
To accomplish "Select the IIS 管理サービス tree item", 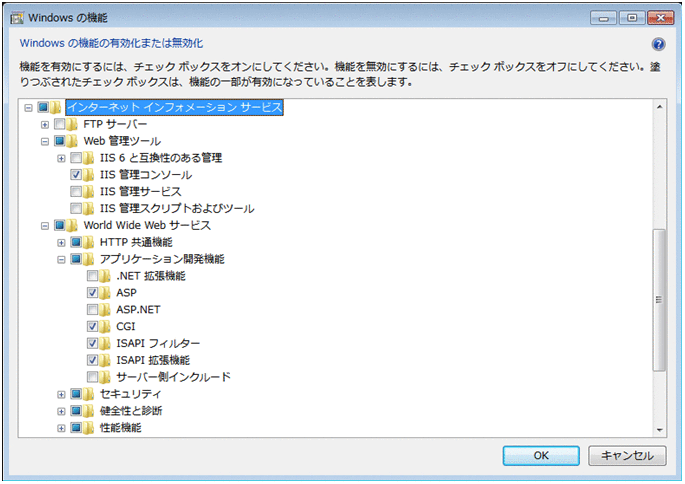I will pos(141,191).
